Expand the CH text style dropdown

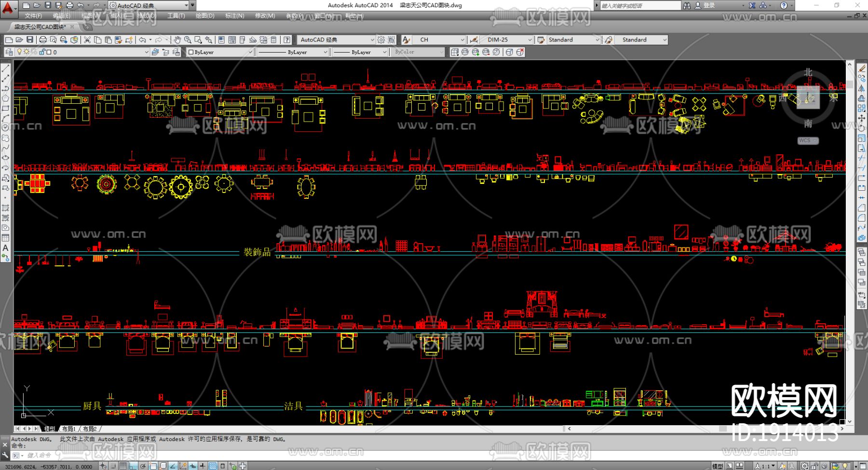462,40
